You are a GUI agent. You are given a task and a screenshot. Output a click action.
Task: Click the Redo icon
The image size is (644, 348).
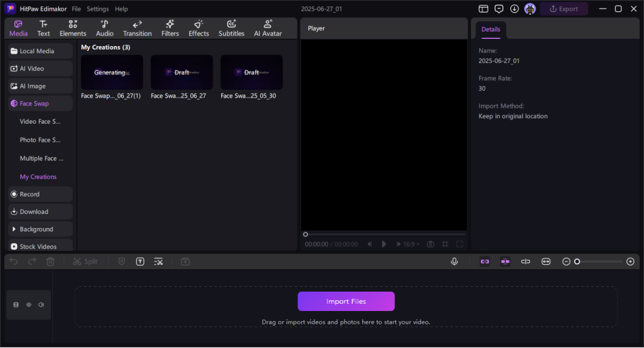point(32,262)
